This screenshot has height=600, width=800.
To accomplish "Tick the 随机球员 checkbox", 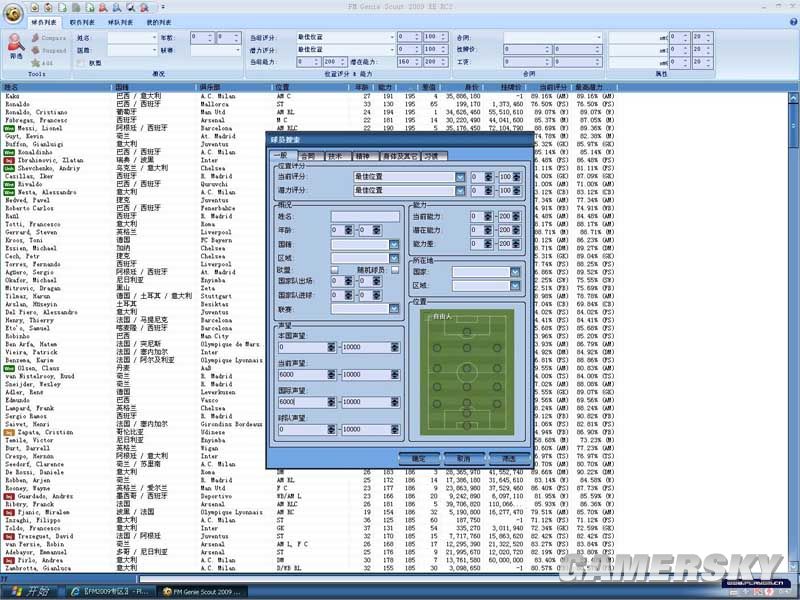I will point(395,270).
